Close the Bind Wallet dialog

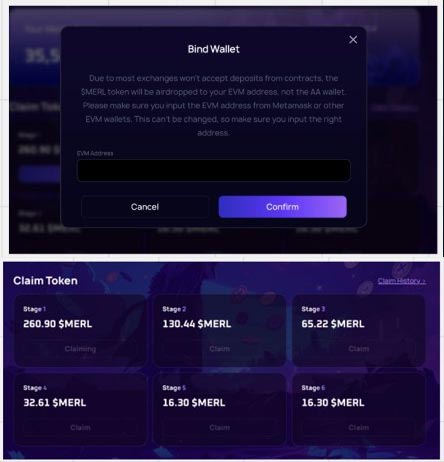tap(353, 40)
